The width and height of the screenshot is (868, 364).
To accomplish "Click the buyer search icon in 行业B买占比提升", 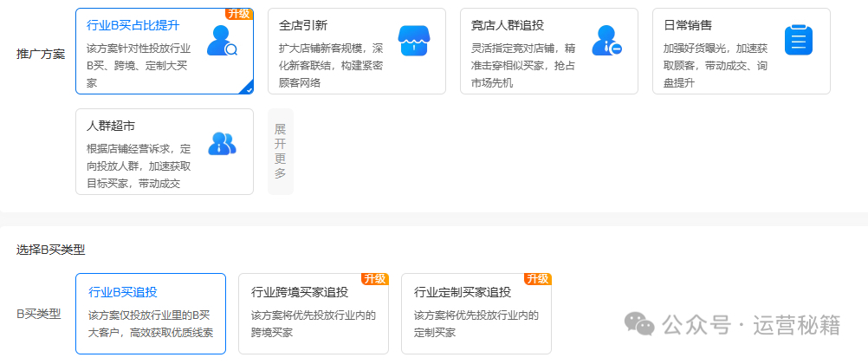I will click(222, 41).
